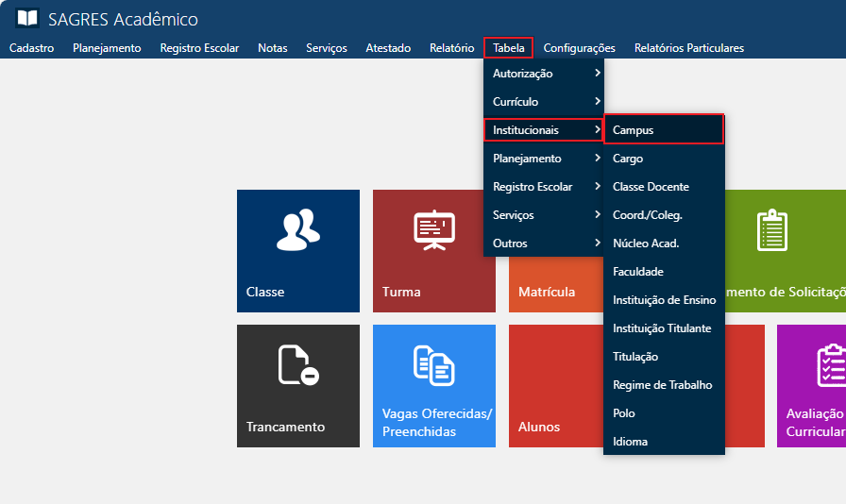Click the purple Avaliação Curricular checklist icon
This screenshot has width=846, height=504.
(829, 365)
